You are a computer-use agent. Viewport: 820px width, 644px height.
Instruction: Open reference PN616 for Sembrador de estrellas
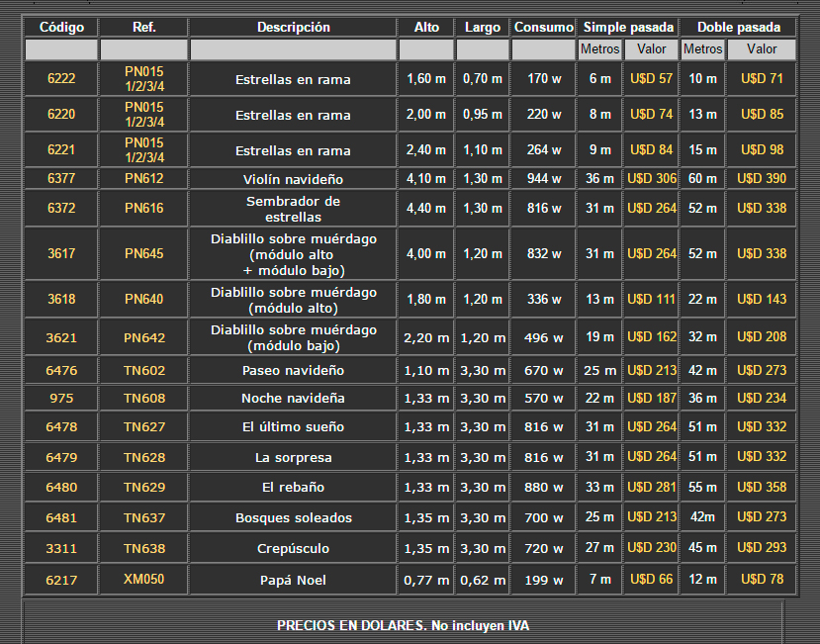[144, 209]
